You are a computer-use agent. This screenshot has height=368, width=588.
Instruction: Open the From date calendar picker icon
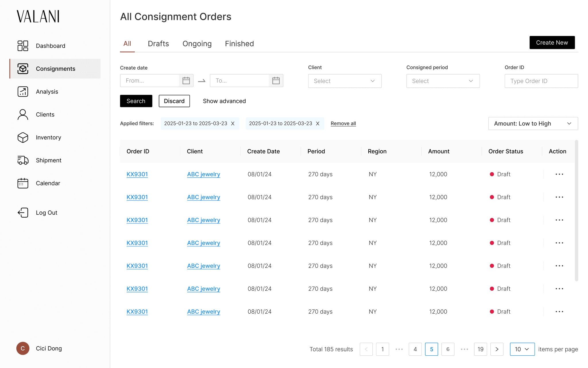[x=186, y=81]
